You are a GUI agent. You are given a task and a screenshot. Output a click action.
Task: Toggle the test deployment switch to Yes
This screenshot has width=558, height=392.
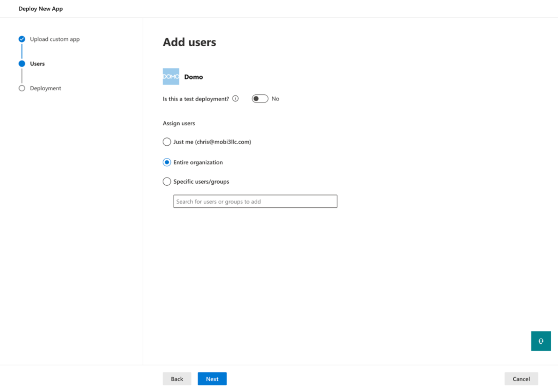pos(259,99)
